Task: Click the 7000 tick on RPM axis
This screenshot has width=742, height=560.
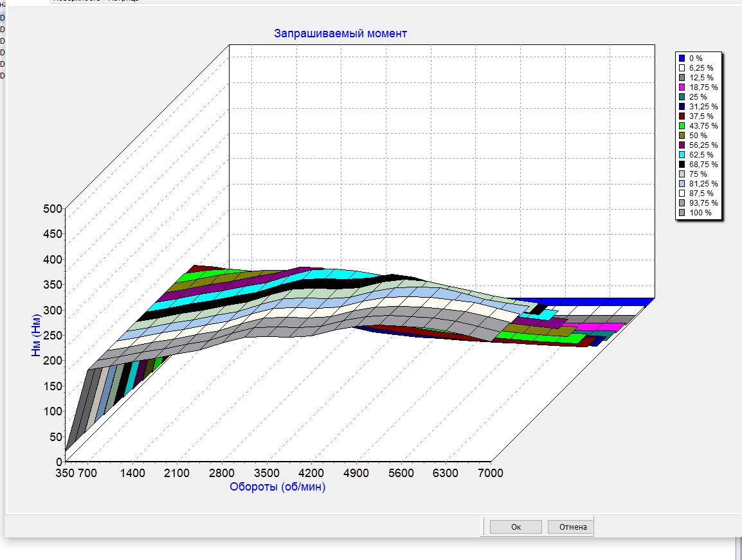Action: 490,473
